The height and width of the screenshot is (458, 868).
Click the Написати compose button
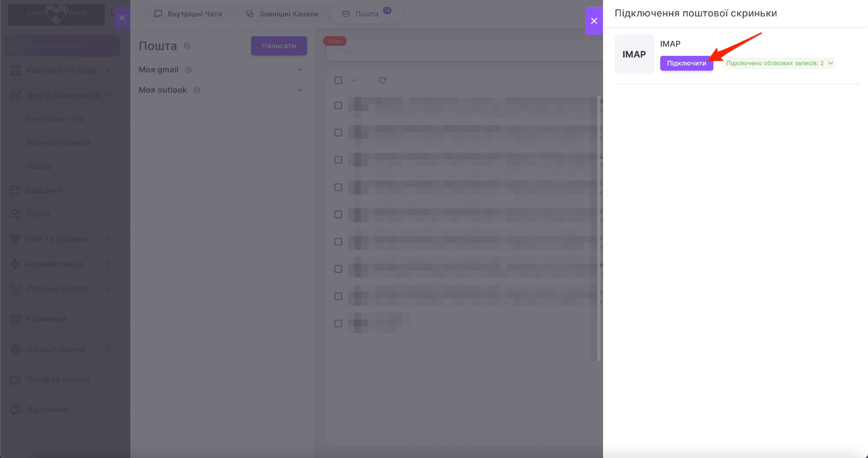click(279, 46)
